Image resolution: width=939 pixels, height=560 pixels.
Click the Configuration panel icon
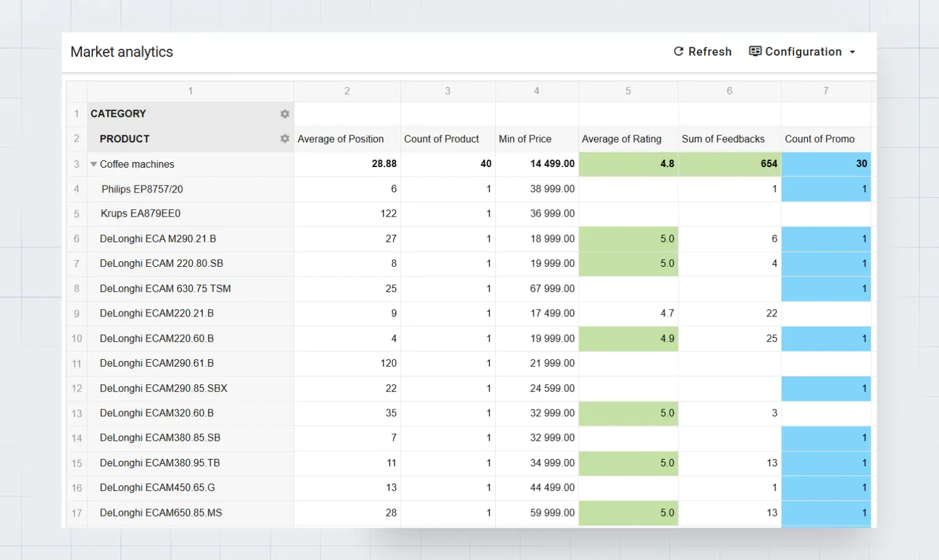[x=755, y=51]
